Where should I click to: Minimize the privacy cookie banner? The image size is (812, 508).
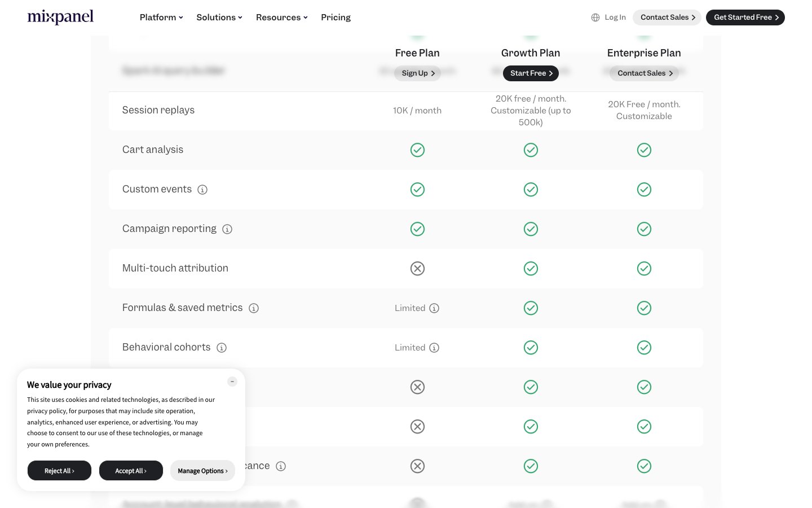pyautogui.click(x=232, y=382)
